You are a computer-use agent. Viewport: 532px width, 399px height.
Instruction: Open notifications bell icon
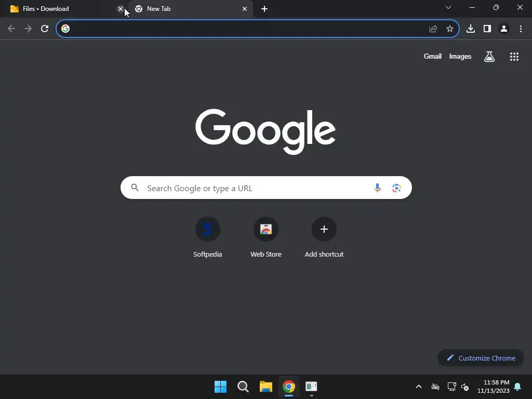[518, 387]
